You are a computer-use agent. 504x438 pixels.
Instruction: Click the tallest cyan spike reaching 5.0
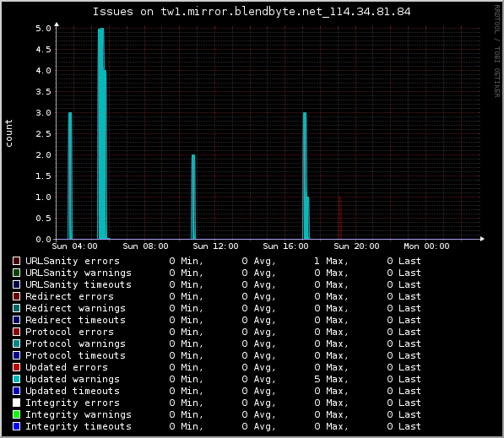[102, 133]
